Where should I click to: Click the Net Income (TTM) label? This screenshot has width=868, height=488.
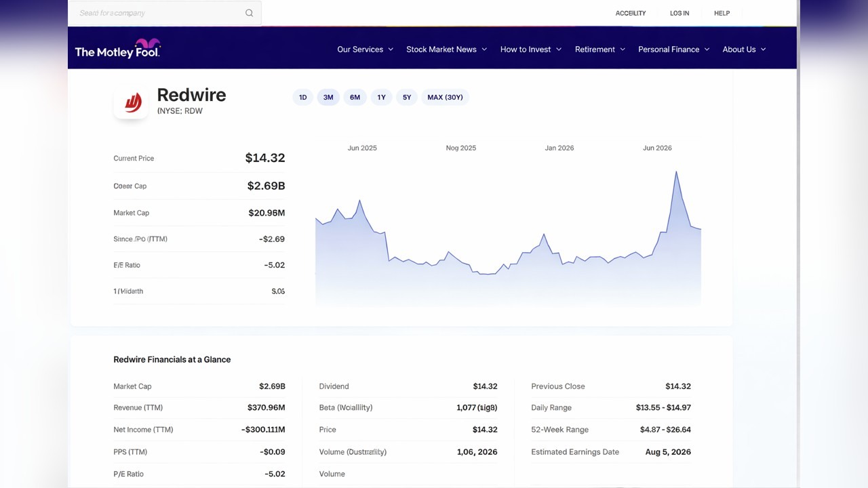click(143, 430)
